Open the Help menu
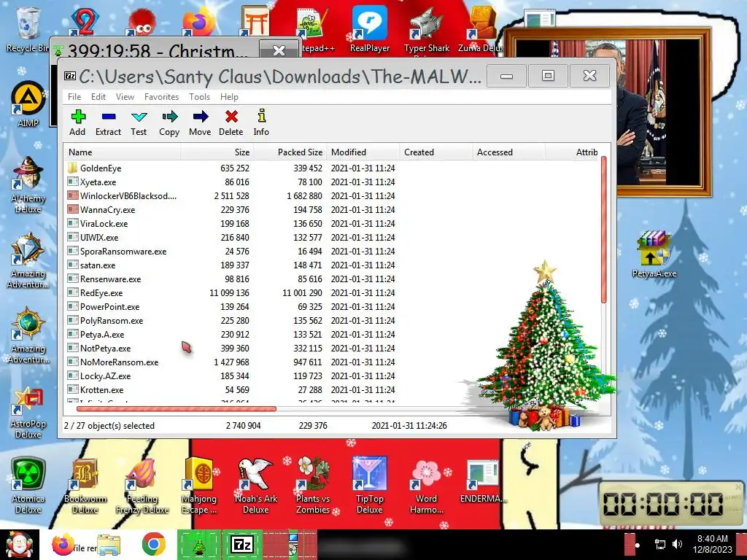This screenshot has width=747, height=560. (x=229, y=97)
